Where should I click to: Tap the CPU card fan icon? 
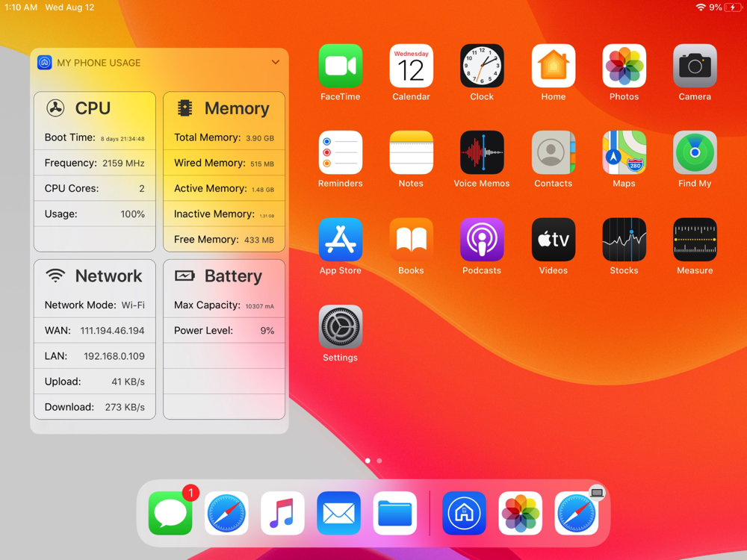[x=55, y=108]
